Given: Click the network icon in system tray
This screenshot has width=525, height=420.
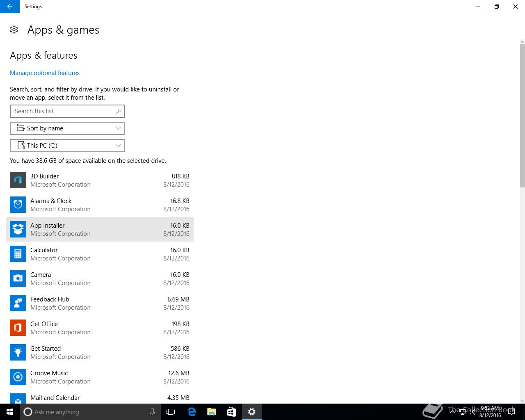Looking at the screenshot, I should pos(462,412).
